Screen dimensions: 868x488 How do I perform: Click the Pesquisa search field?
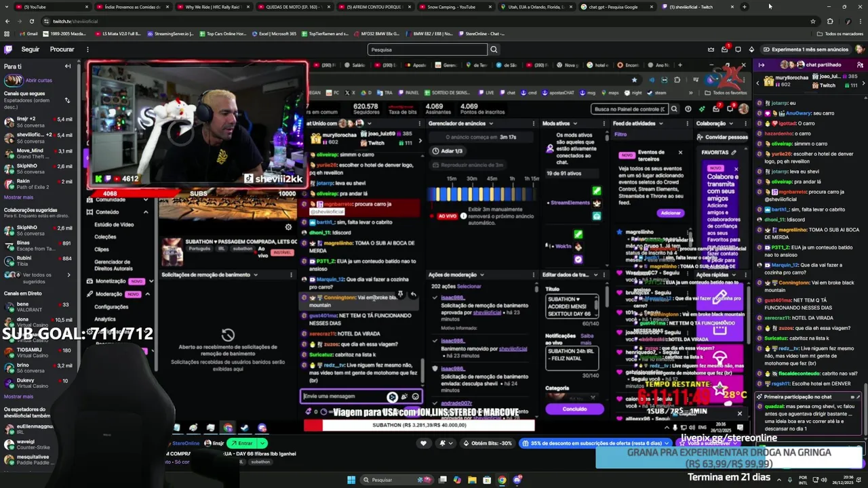pos(427,49)
